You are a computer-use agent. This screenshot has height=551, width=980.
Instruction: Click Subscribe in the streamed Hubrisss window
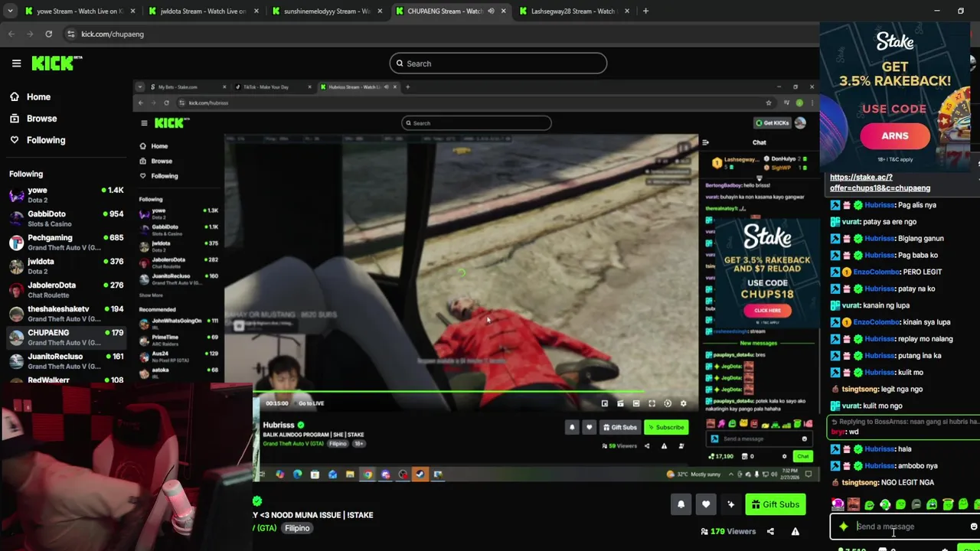(666, 427)
